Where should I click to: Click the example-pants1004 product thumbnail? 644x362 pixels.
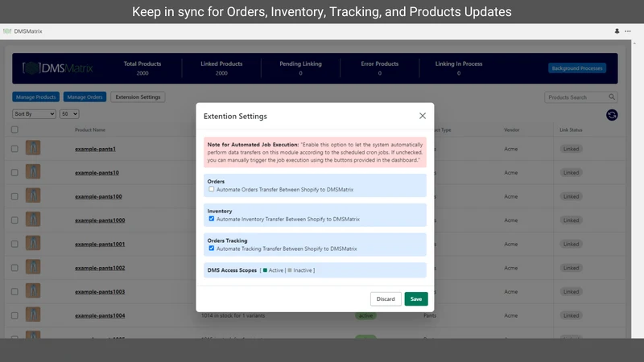click(x=33, y=315)
